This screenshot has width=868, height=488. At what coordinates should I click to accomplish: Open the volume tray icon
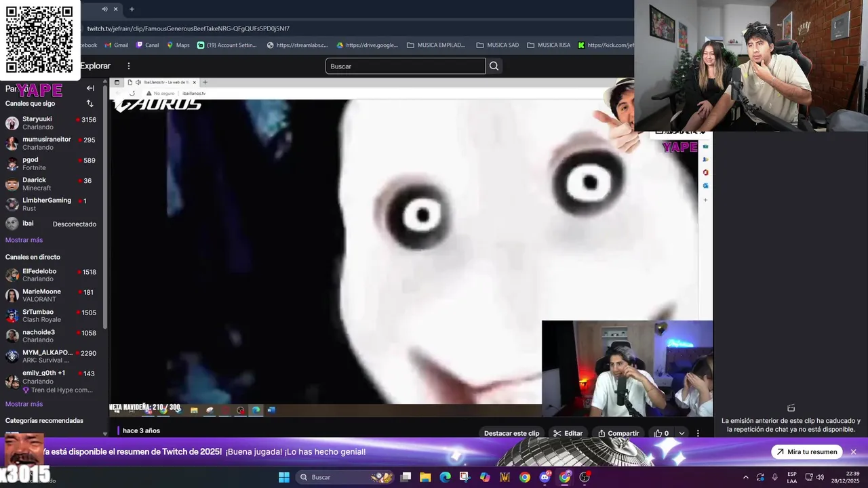coord(820,477)
